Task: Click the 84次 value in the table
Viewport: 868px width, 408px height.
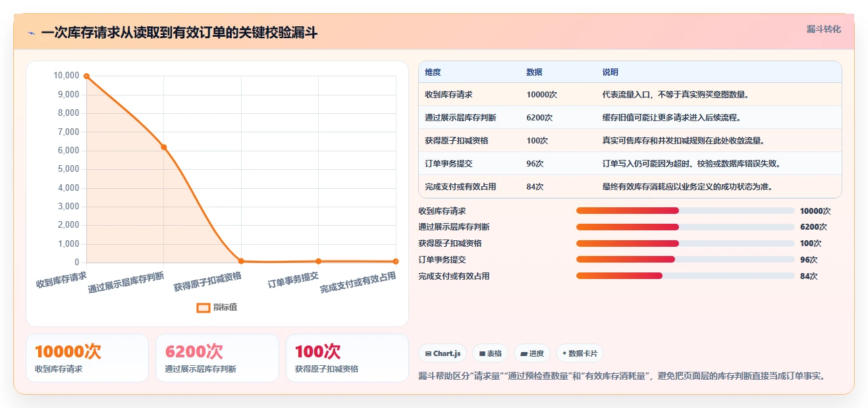Action: point(535,187)
